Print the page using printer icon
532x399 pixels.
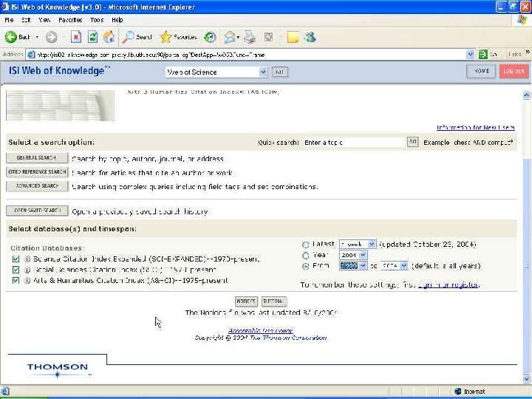[250, 37]
